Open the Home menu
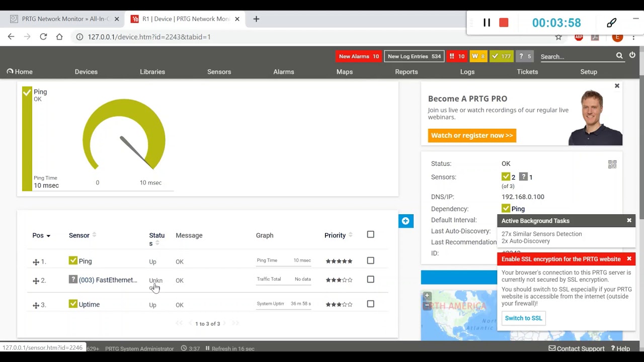The image size is (644, 362). 20,72
